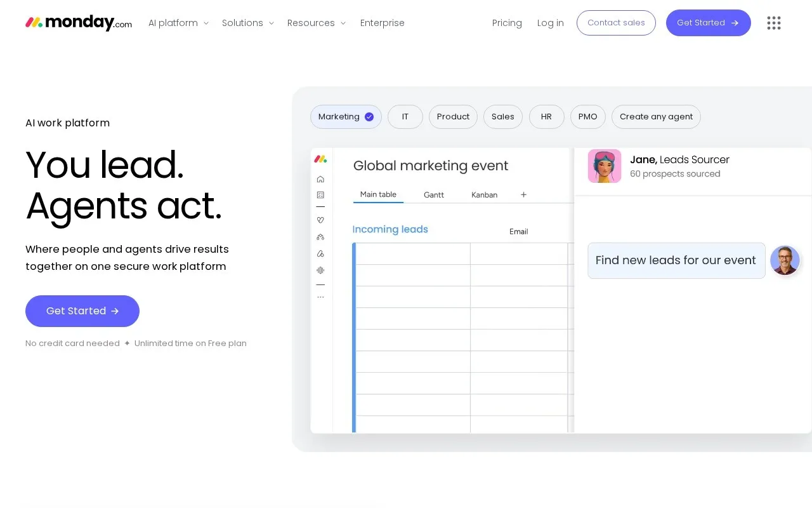Click the user profile photo by message
The image size is (812, 508).
click(785, 260)
